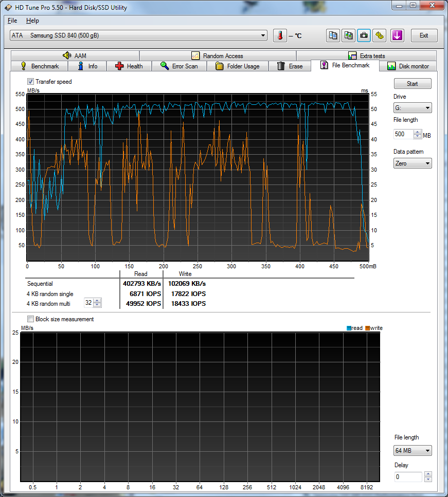Close the HD Tune Pro window
This screenshot has width=448, height=497.
coord(432,5)
